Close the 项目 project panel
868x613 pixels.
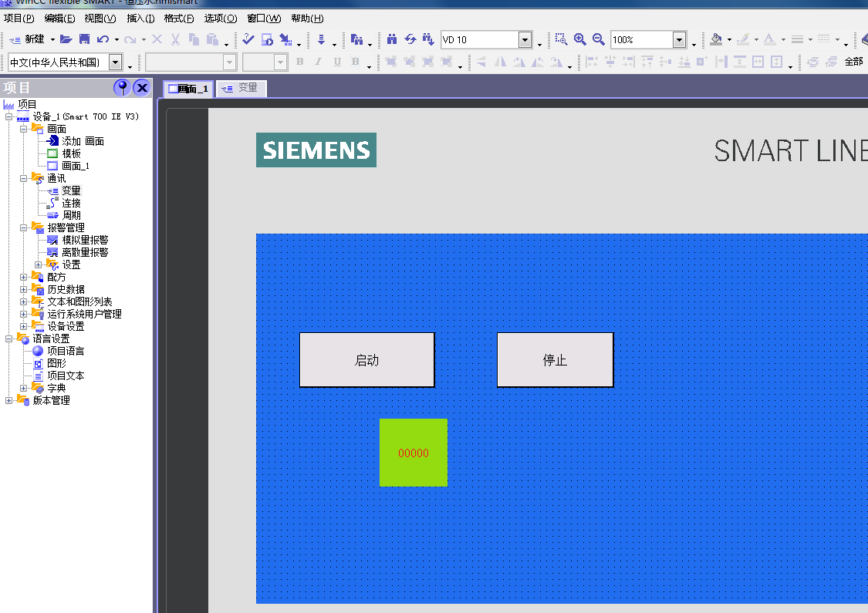[x=142, y=88]
